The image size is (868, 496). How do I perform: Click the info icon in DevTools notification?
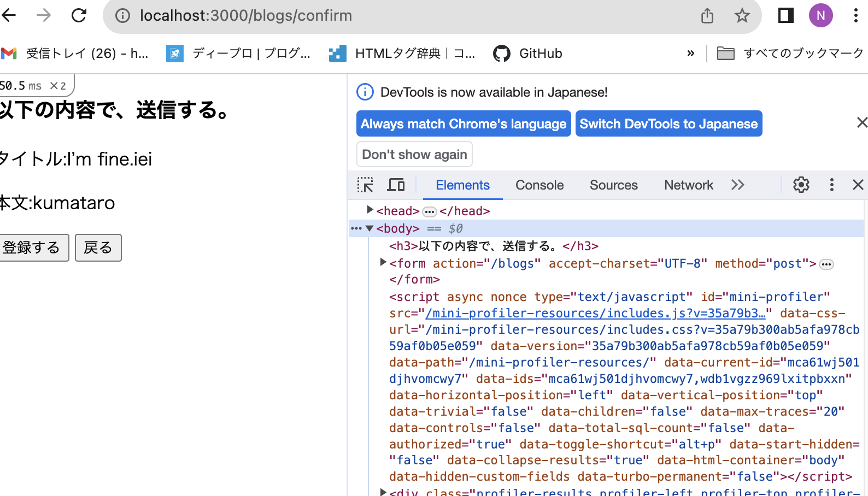coord(365,92)
